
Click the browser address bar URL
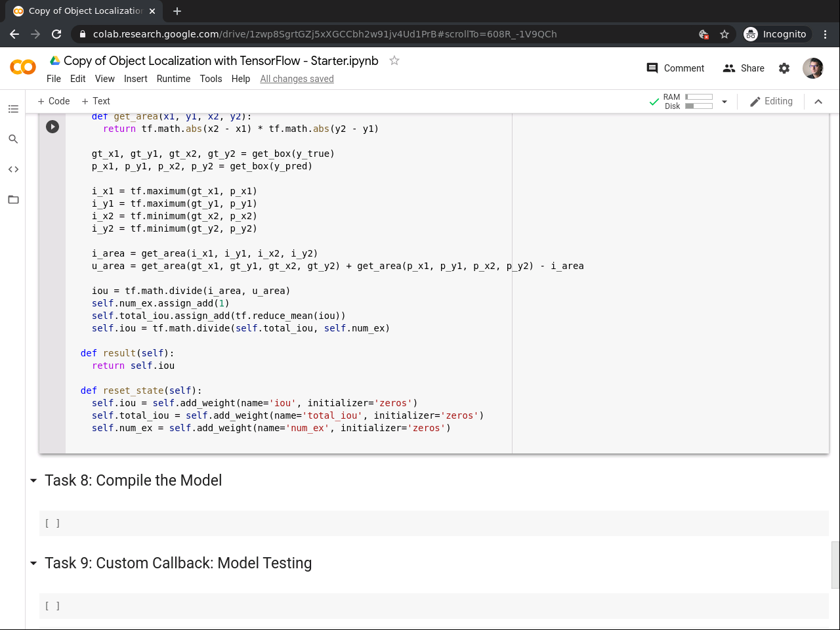[x=325, y=34]
